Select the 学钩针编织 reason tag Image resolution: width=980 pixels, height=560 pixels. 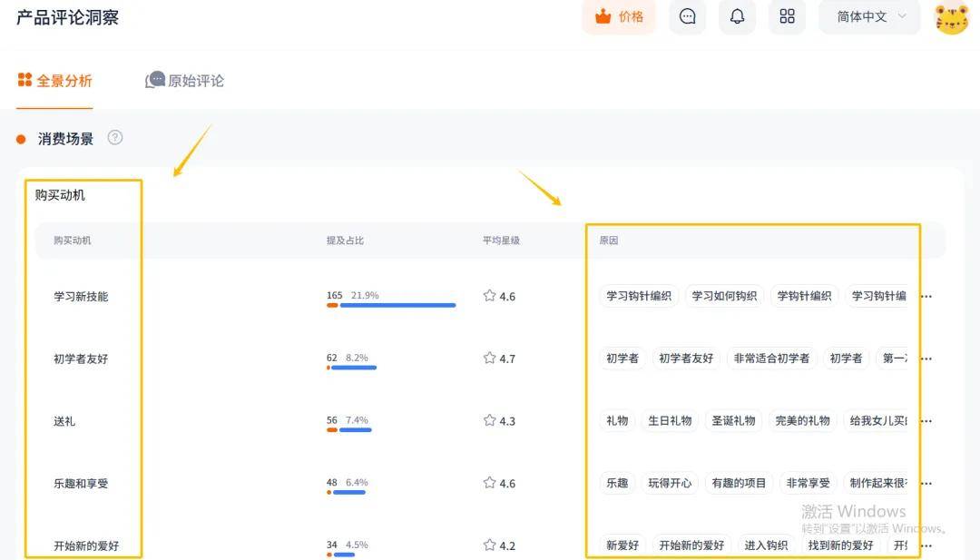pyautogui.click(x=804, y=296)
